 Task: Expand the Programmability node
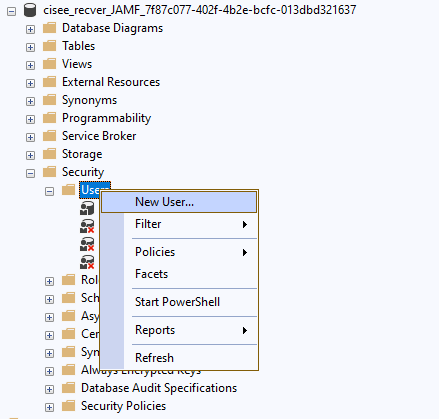tap(30, 119)
